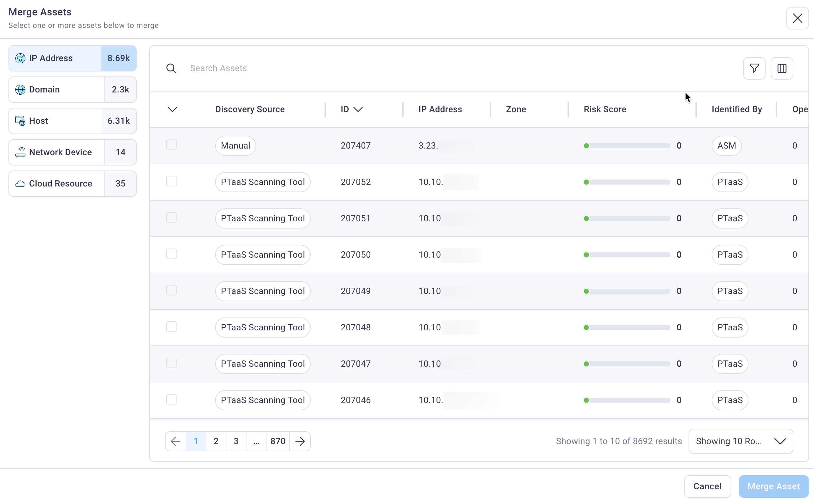
Task: Open the Showing 10 Rows dropdown
Action: click(x=741, y=441)
